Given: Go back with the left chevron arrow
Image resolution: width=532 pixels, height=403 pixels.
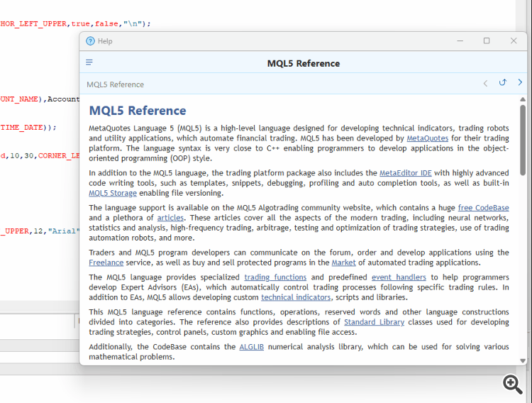Looking at the screenshot, I should tap(485, 83).
